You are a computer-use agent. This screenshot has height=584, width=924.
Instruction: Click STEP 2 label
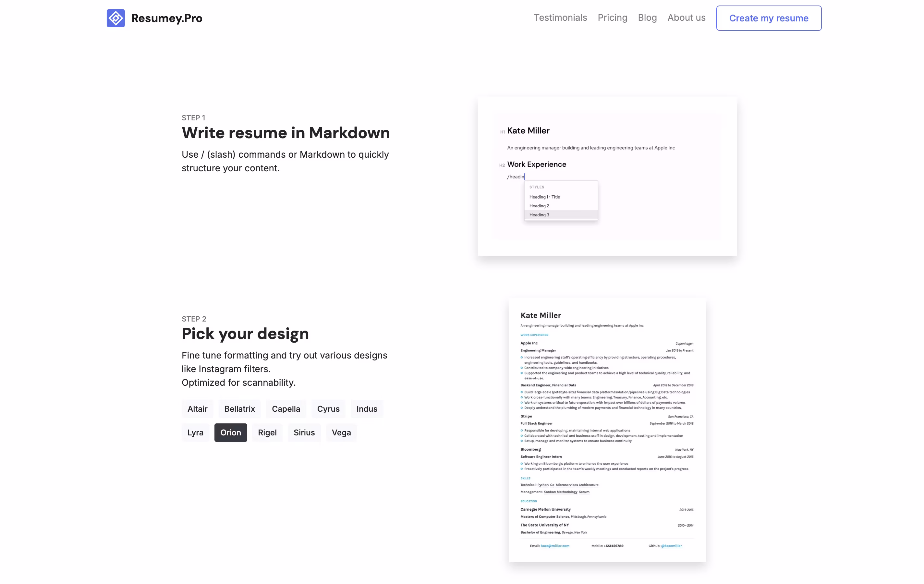click(194, 319)
